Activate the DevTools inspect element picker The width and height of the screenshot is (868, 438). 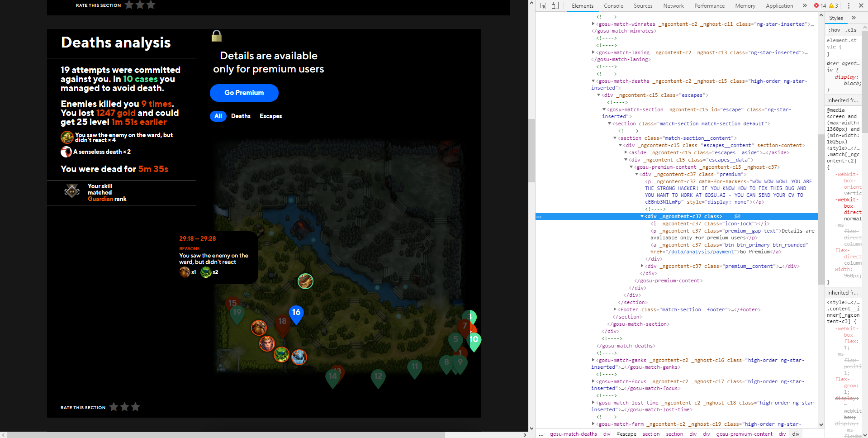(x=543, y=6)
